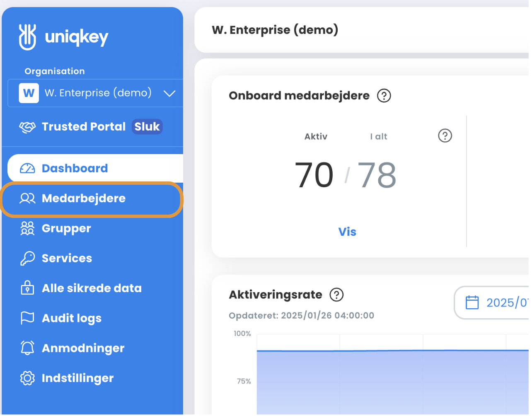Click the uniqkey logo icon
The width and height of the screenshot is (532, 416).
pyautogui.click(x=27, y=37)
